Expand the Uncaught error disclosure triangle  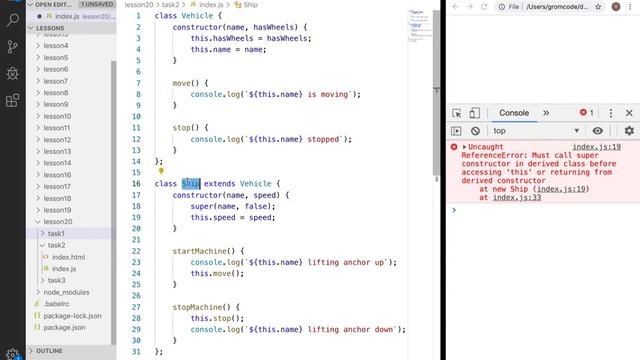[x=464, y=147]
